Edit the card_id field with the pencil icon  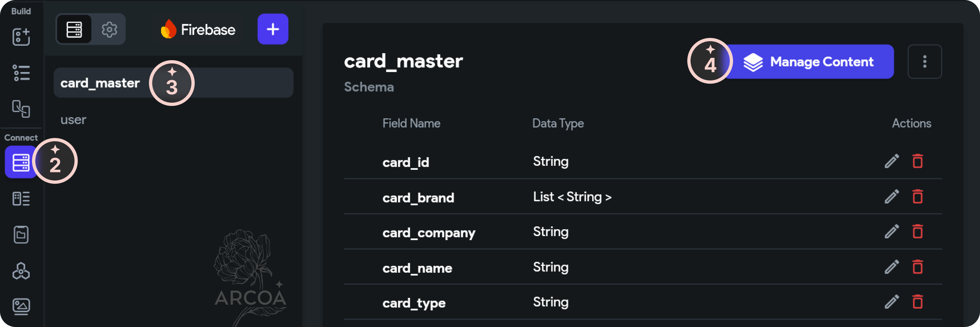(x=891, y=162)
